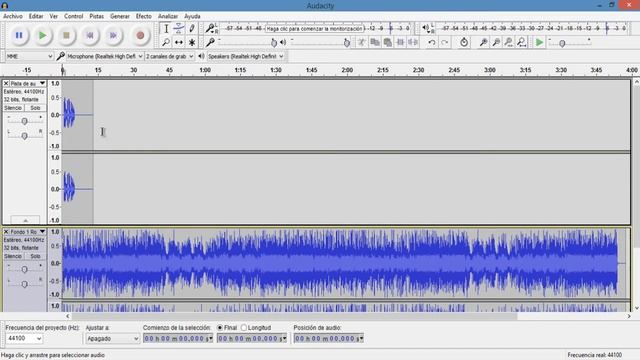
Task: Select the Time Shift tool
Action: pos(179,42)
